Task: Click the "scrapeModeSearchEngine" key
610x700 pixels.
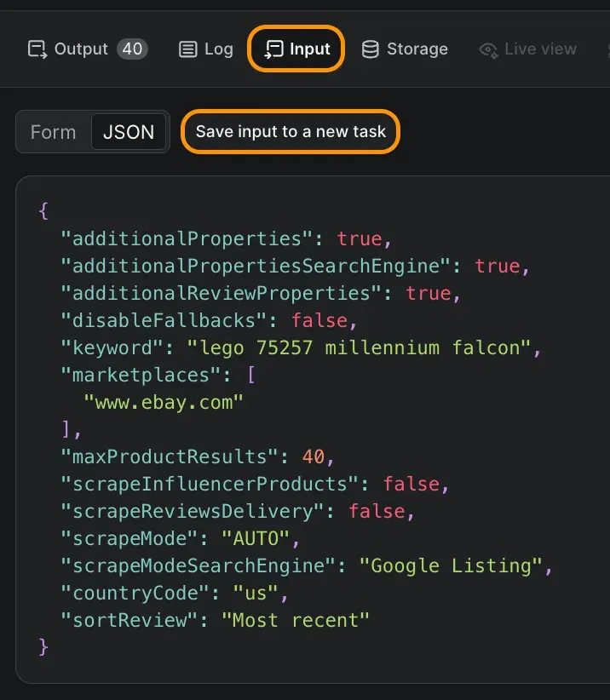Action: (x=198, y=565)
